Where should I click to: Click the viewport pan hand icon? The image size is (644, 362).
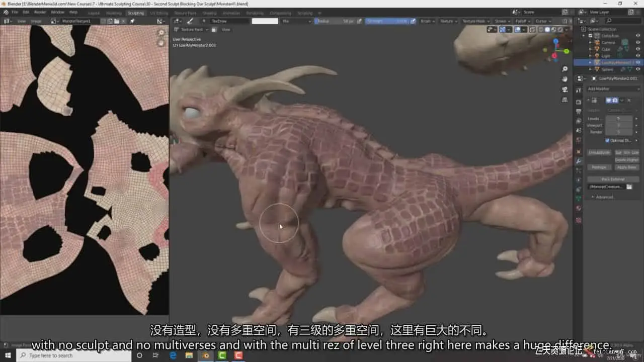(565, 79)
